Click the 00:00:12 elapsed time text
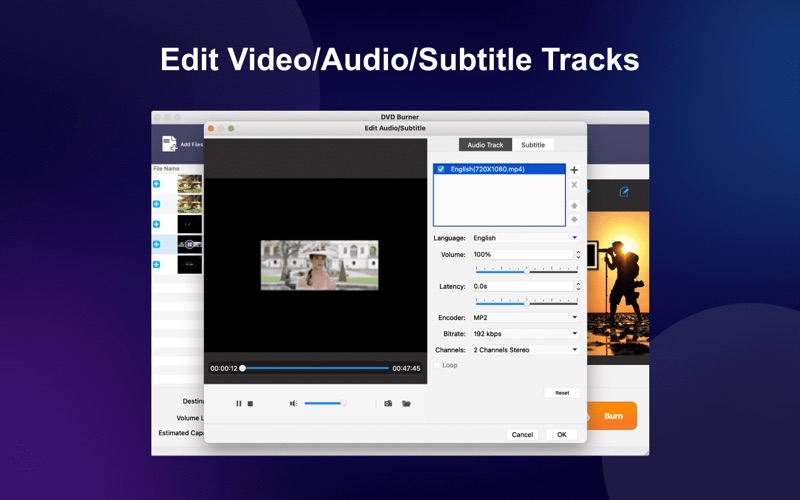The width and height of the screenshot is (800, 500). tap(224, 368)
